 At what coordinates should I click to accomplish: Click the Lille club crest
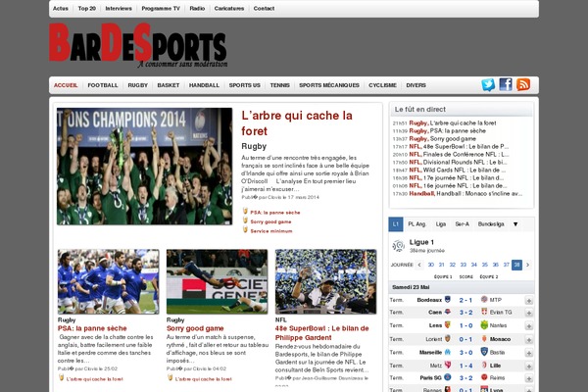point(484,365)
